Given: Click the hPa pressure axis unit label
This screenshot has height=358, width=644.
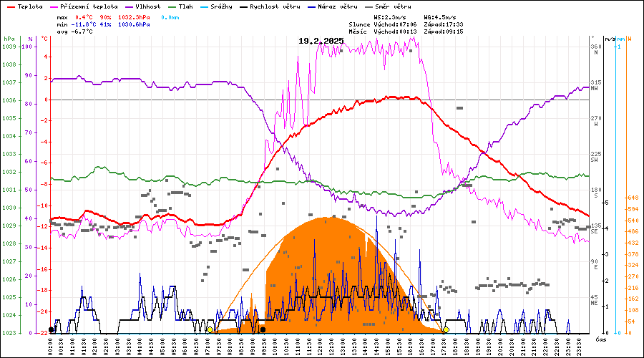Looking at the screenshot, I should tap(9, 39).
